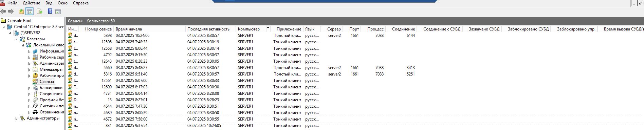
Task: Expand the Счетчики потребления tree node
Action: click(29, 106)
